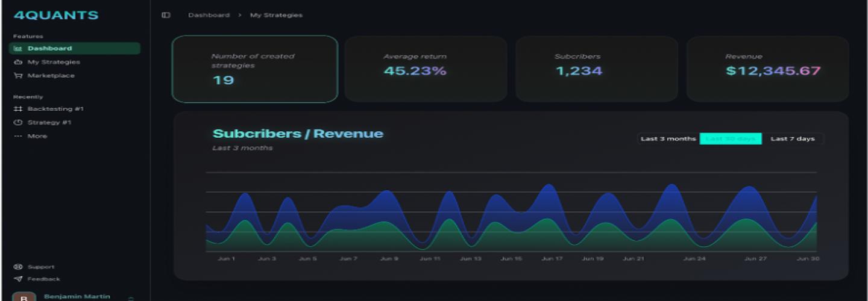Open the Revenue stat card
Screen dimensions: 868x301
click(x=767, y=69)
